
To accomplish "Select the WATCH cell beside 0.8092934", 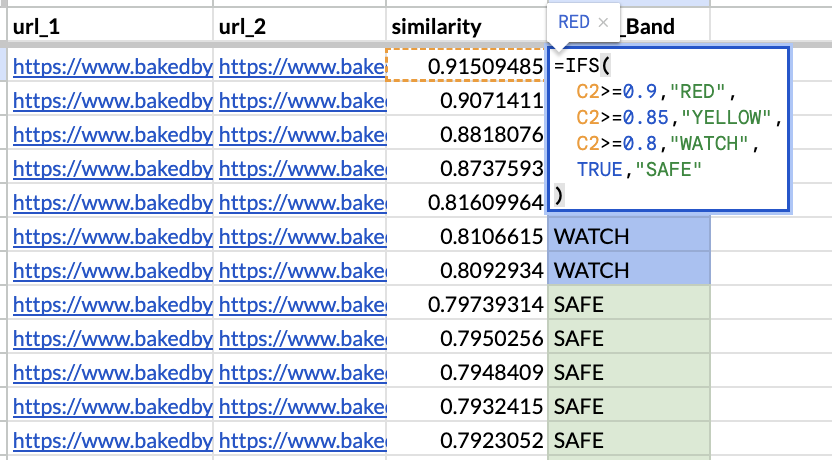I will (629, 270).
